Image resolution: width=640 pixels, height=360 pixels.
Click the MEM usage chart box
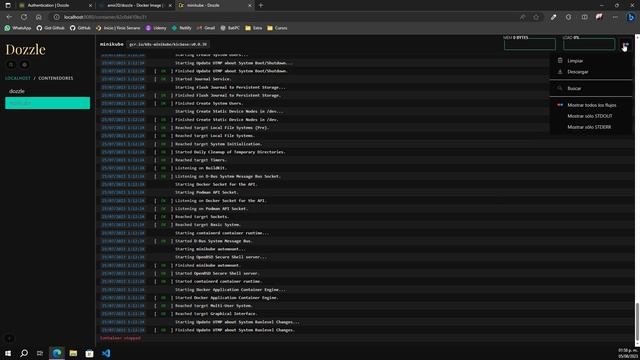tap(529, 43)
